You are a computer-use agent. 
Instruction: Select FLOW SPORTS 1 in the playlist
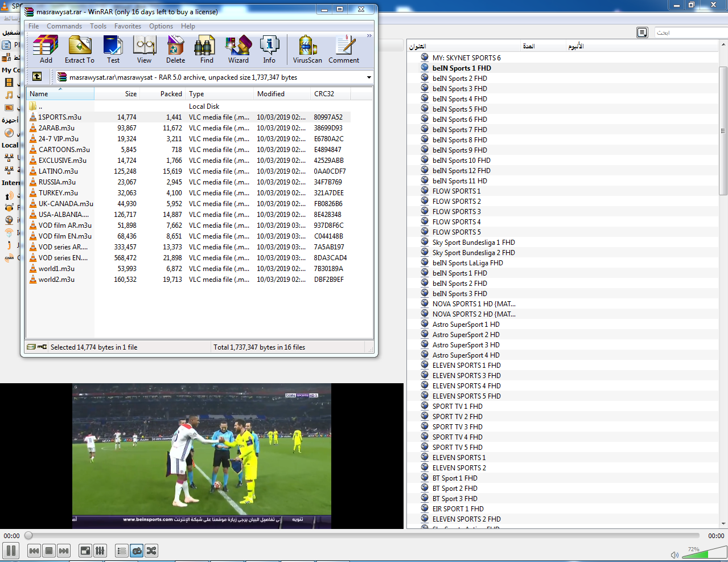(456, 191)
